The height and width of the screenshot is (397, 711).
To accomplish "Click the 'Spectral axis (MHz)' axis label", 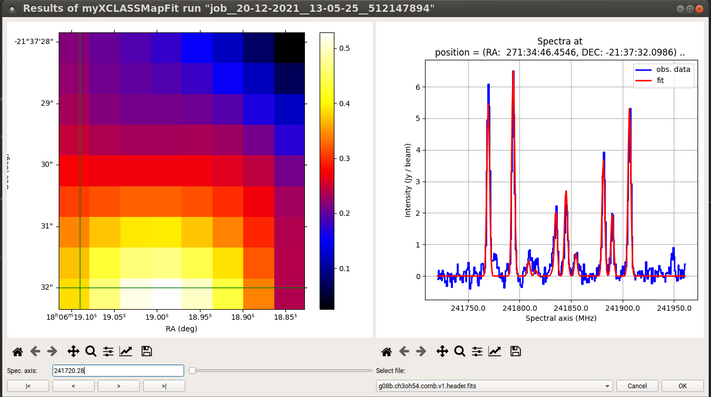I will (561, 318).
